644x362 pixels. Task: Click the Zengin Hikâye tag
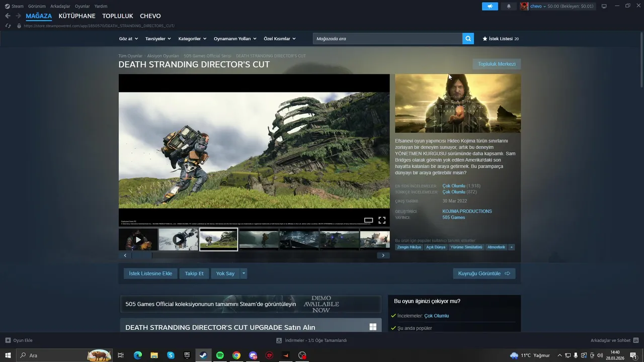409,247
